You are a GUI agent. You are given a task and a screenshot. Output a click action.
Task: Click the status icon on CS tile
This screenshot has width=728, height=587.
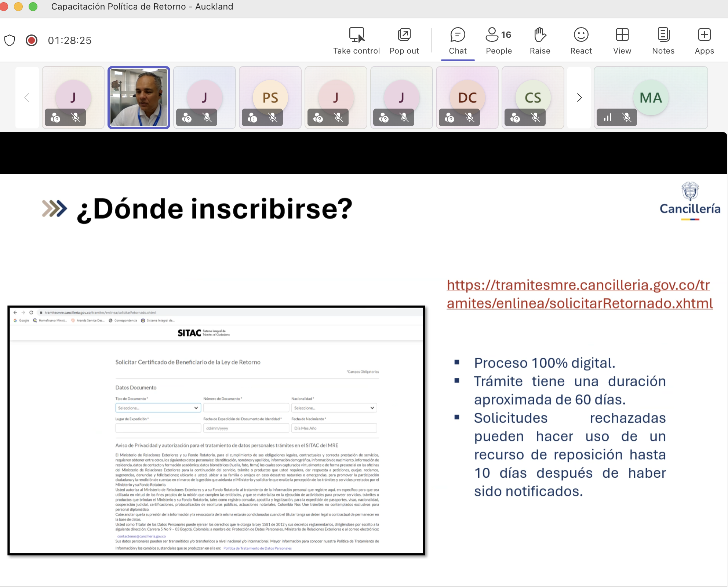(515, 118)
